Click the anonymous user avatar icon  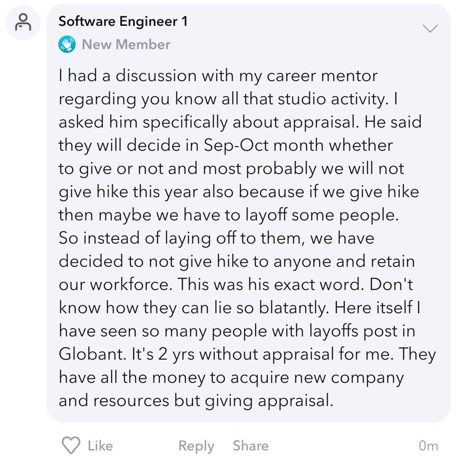(23, 22)
